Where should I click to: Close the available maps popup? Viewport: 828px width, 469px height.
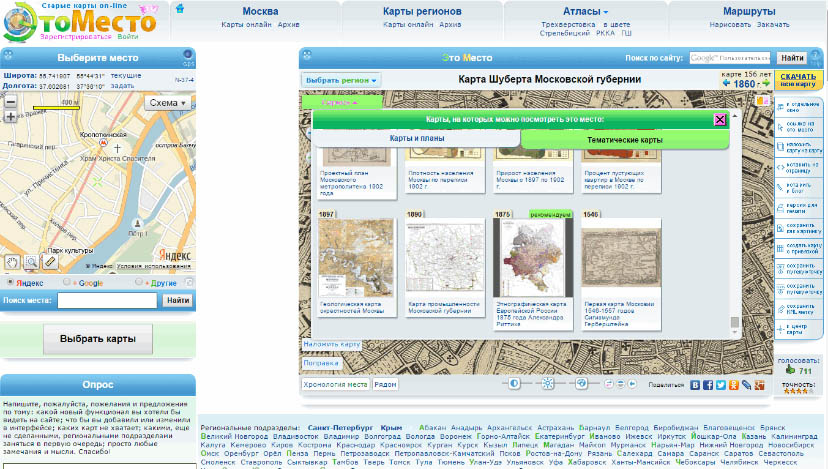[x=720, y=119]
